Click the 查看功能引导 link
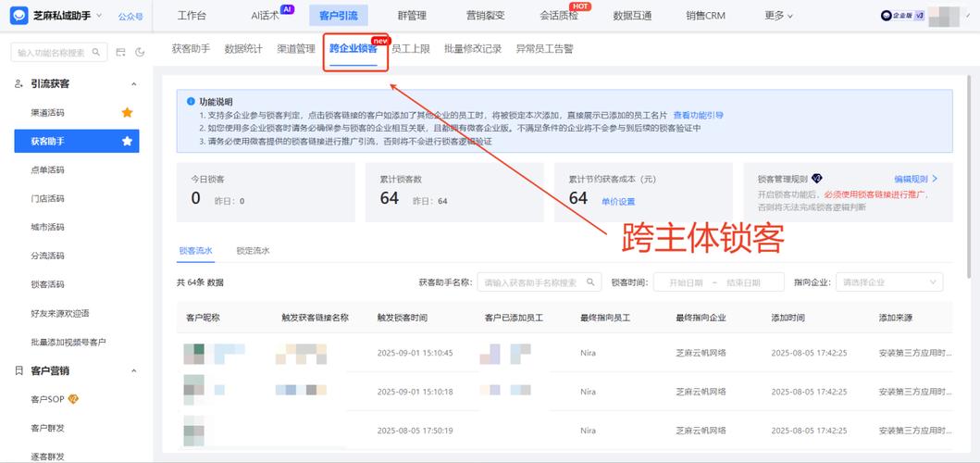This screenshot has height=463, width=980. (x=698, y=116)
